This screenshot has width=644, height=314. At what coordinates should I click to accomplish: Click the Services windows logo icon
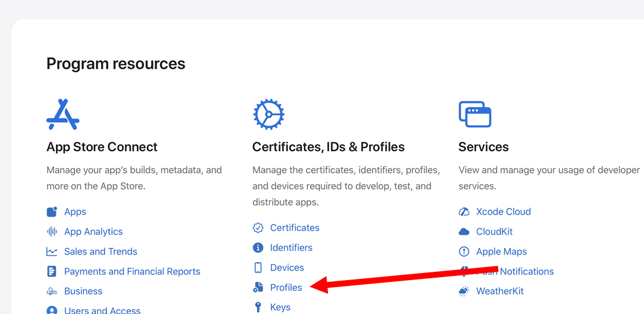coord(475,114)
